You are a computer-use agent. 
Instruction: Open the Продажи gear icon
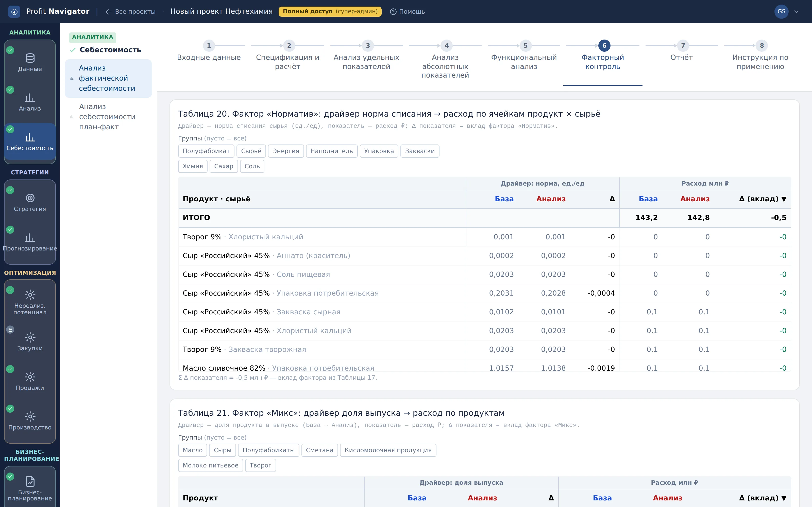pyautogui.click(x=30, y=377)
